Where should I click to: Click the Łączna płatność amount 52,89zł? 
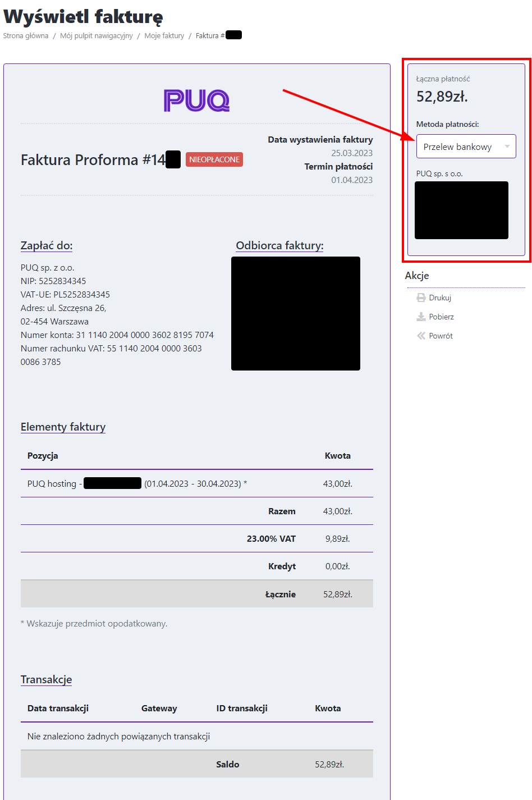pos(442,97)
